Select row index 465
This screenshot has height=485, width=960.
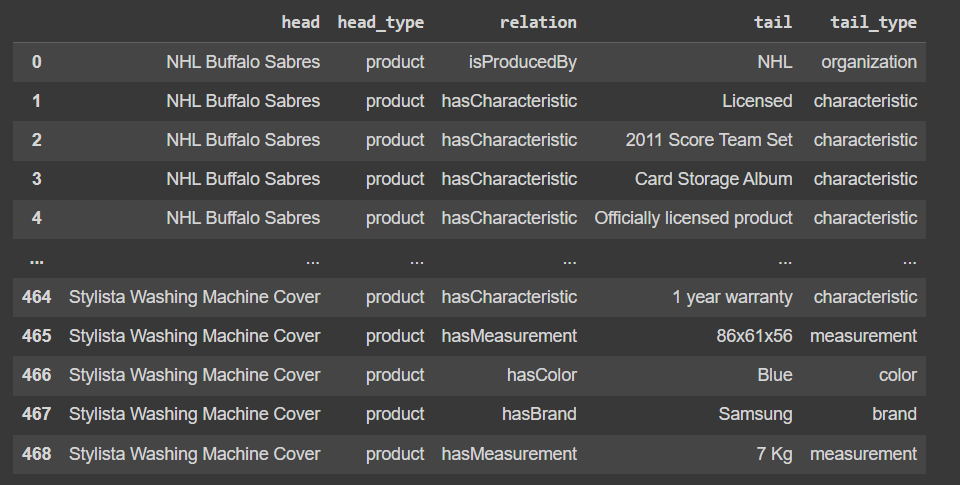coord(37,336)
